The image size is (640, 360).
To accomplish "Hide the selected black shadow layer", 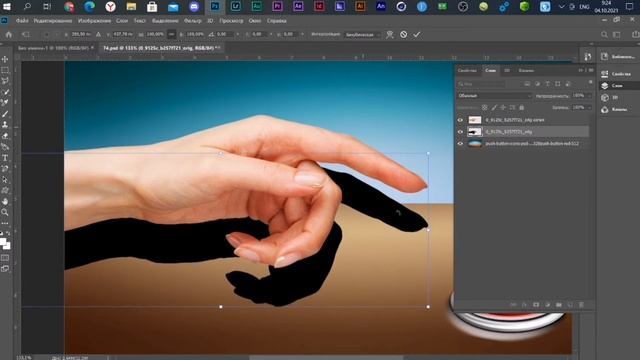I will click(460, 132).
